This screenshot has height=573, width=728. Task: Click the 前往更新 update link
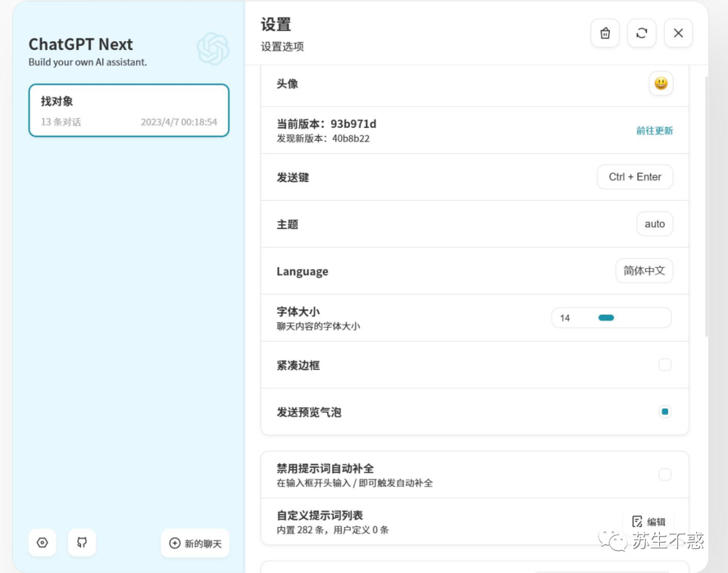tap(654, 131)
